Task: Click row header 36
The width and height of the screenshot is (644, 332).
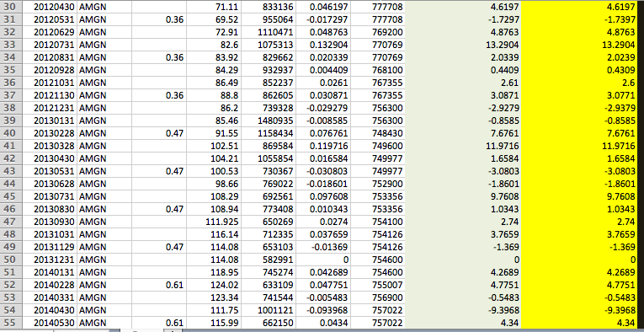Action: (11, 83)
